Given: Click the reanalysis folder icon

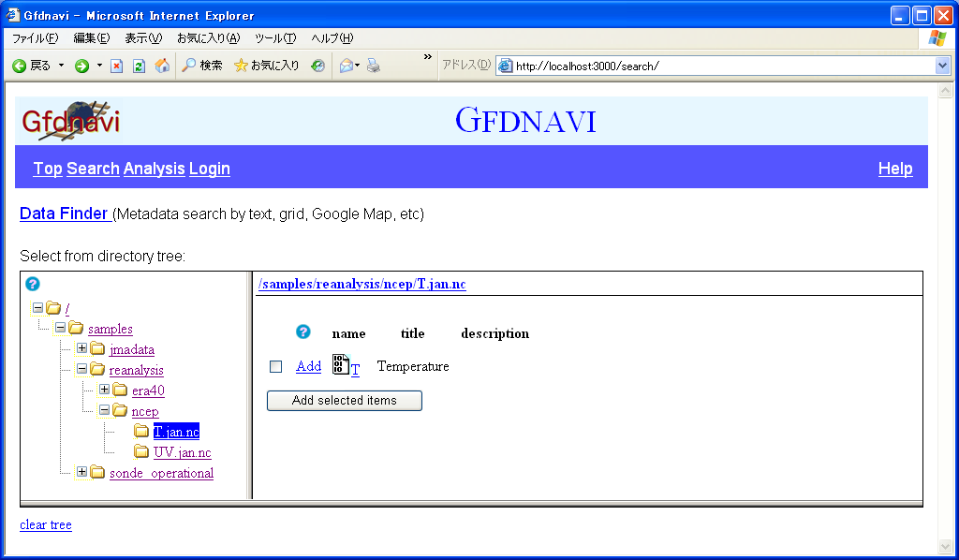Looking at the screenshot, I should 97,369.
